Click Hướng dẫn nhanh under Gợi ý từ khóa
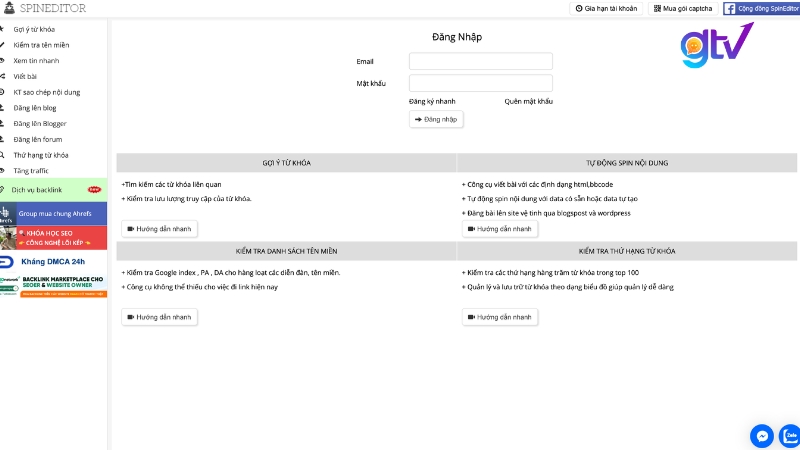Screen dimensions: 800x450 [x=159, y=229]
